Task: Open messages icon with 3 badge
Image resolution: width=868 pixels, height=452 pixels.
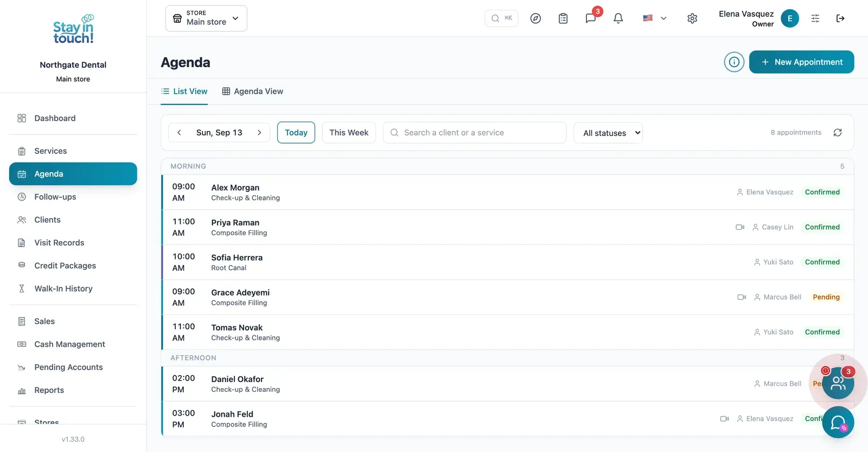Action: 591,18
